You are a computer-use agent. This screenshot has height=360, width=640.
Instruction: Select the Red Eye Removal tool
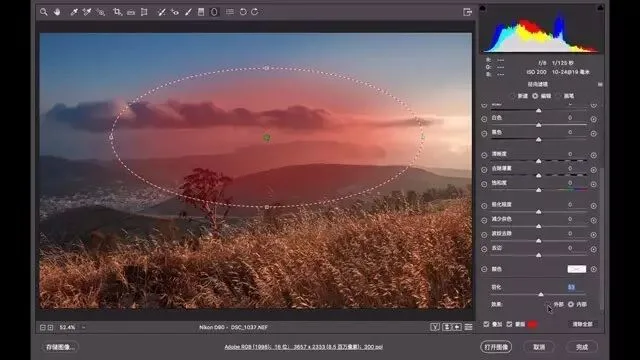click(x=175, y=12)
